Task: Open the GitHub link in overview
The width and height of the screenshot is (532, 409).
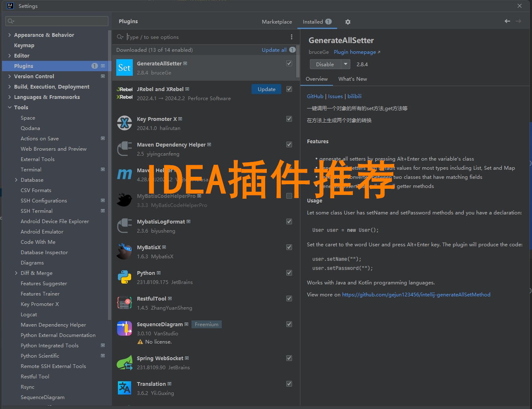Action: pyautogui.click(x=315, y=96)
